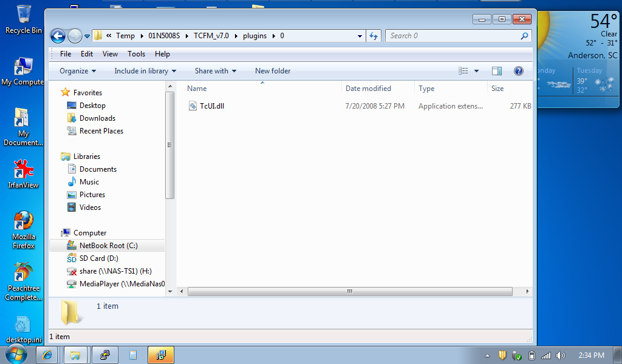Viewport: 622px width, 364px height.
Task: Change your view icon
Action: (463, 71)
